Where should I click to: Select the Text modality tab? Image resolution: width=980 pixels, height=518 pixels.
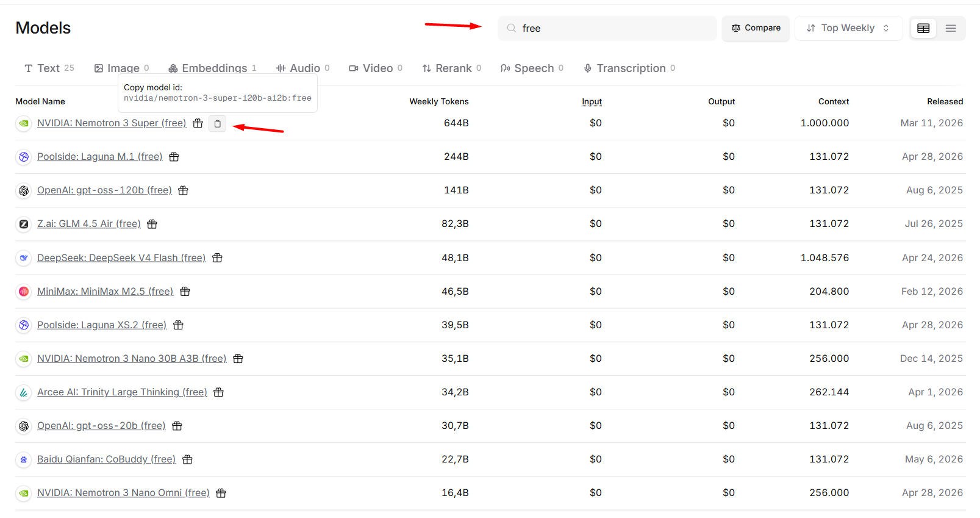pos(49,68)
